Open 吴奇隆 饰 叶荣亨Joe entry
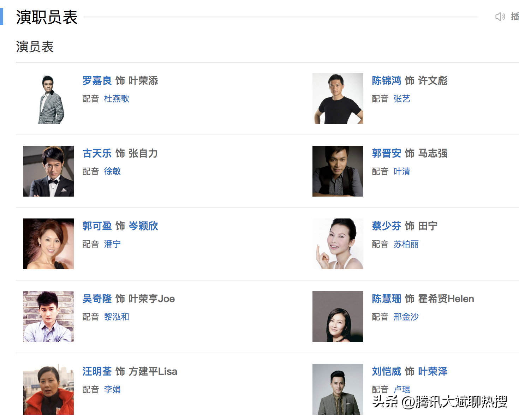The image size is (519, 420). [127, 299]
